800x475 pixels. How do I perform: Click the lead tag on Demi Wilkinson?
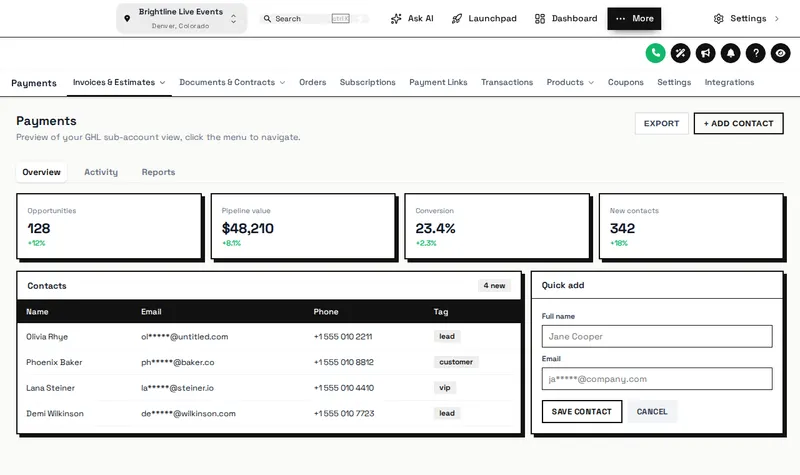[447, 413]
